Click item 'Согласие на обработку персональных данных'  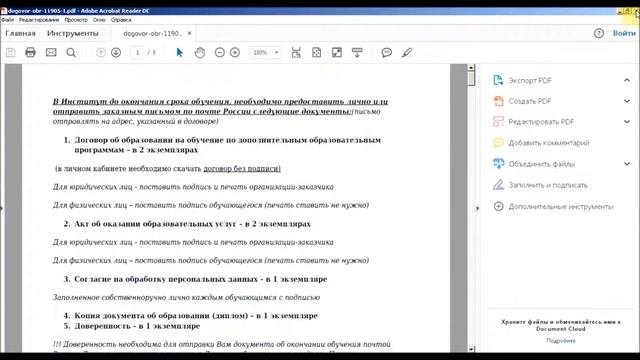(166, 279)
